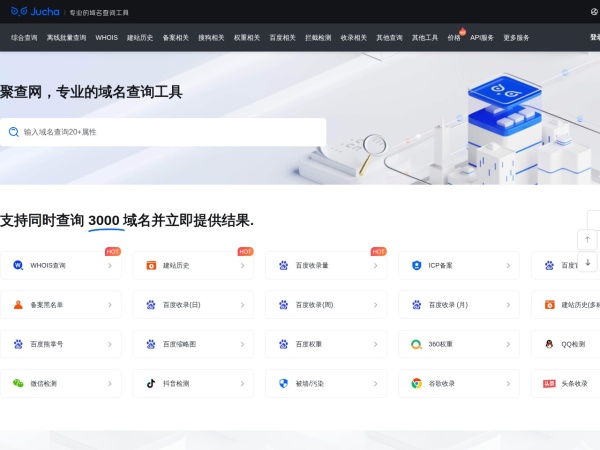Expand the 百度收录量 card chevron arrow

(x=375, y=266)
